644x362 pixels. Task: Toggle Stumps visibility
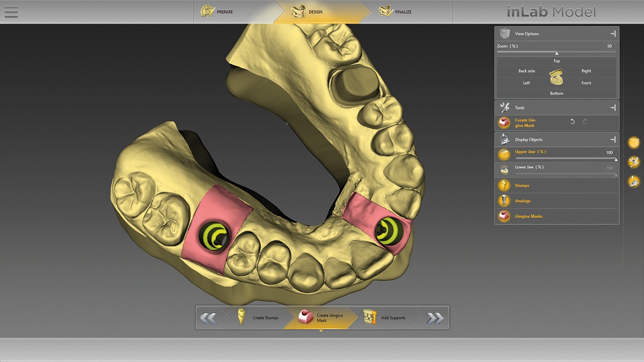tap(504, 186)
